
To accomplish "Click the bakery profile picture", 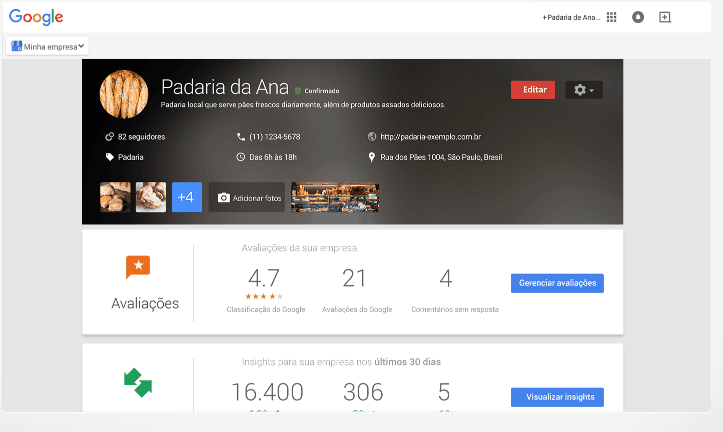I will pos(124,95).
